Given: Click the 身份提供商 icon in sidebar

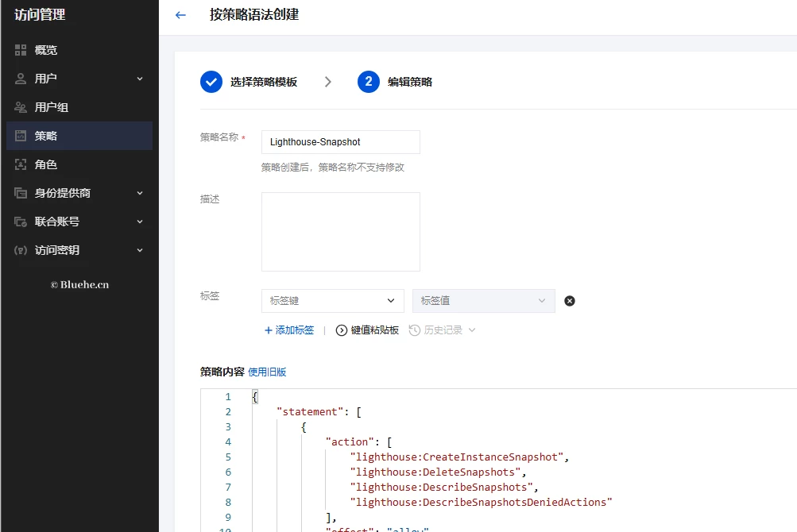Looking at the screenshot, I should pyautogui.click(x=21, y=193).
